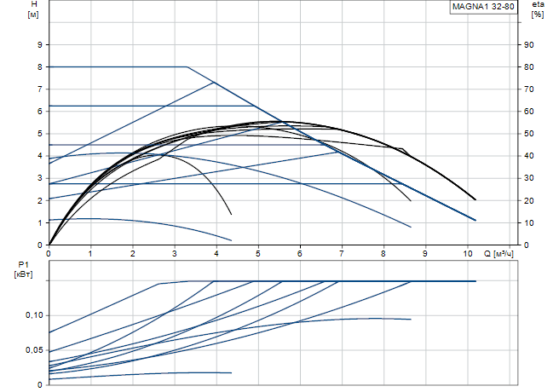Click the 6 tick on Q axis
Viewport: 559px width, 392px height.
click(300, 253)
